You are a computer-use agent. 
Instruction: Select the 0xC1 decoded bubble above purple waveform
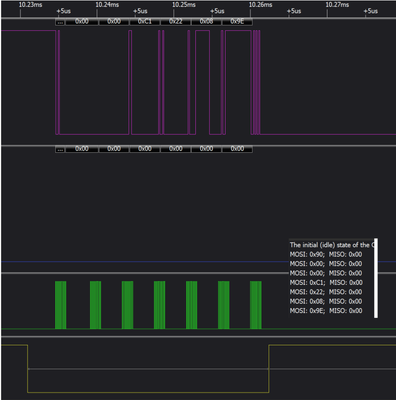[145, 22]
